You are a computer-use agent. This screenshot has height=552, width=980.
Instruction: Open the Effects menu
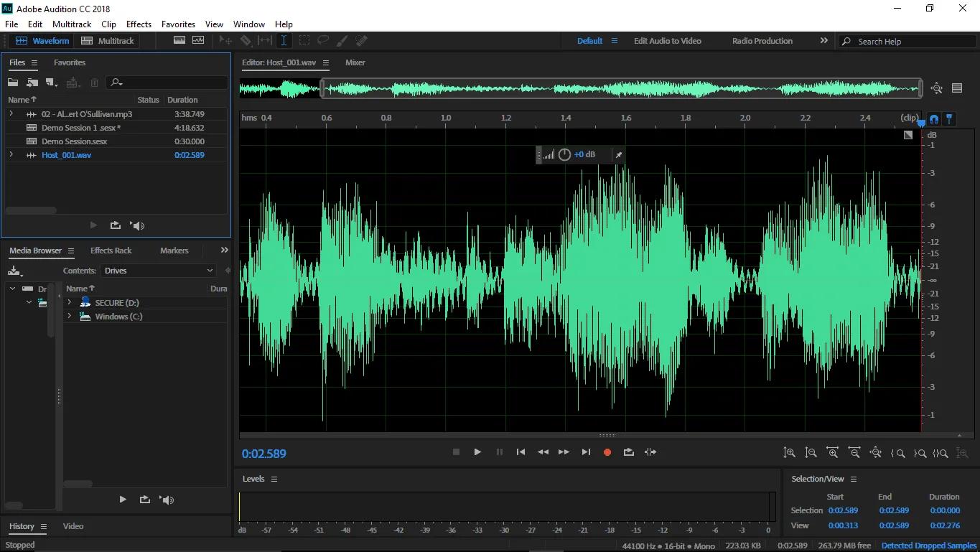pos(138,24)
